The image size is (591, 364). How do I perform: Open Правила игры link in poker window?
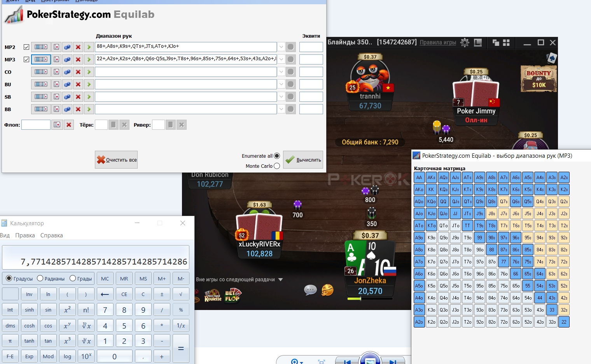point(438,42)
